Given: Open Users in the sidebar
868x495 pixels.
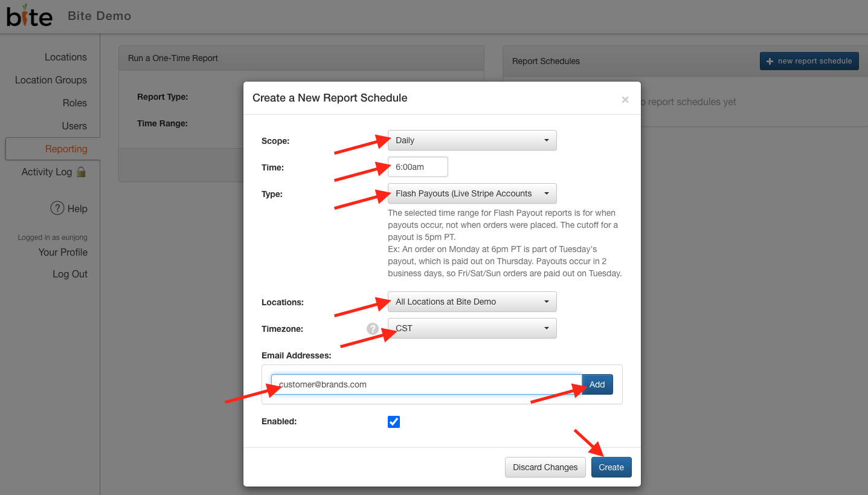Looking at the screenshot, I should pyautogui.click(x=74, y=126).
